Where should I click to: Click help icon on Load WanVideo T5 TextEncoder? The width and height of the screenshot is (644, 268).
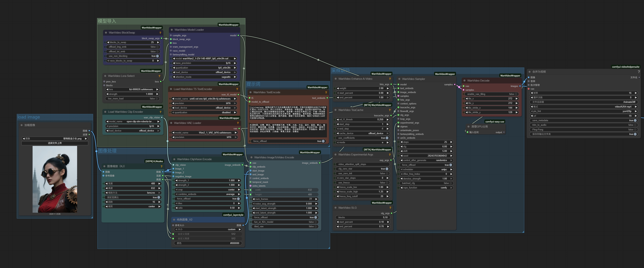click(x=237, y=89)
